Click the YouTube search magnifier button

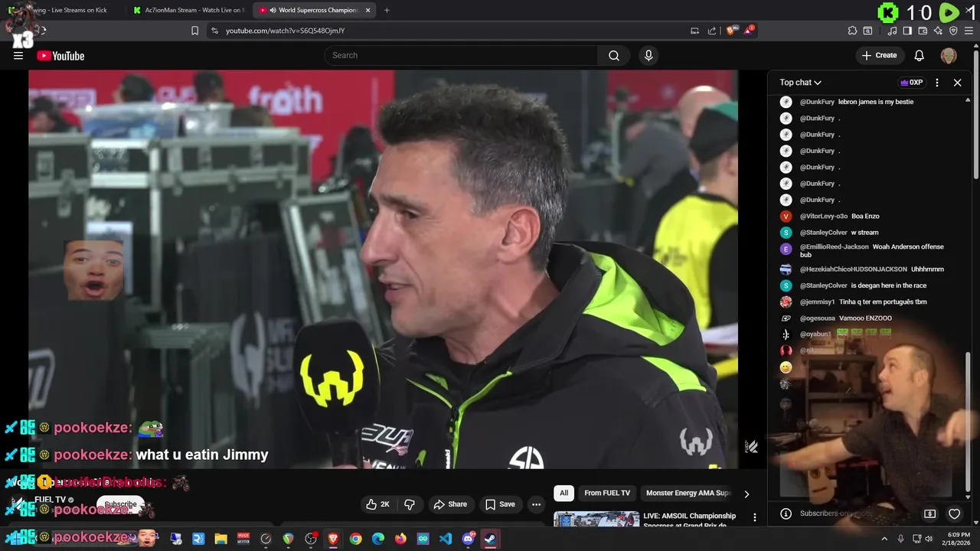(614, 55)
